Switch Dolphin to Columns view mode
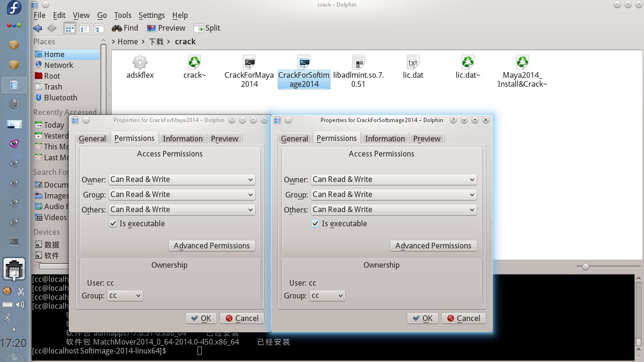Image resolution: width=644 pixels, height=362 pixels. [99, 28]
